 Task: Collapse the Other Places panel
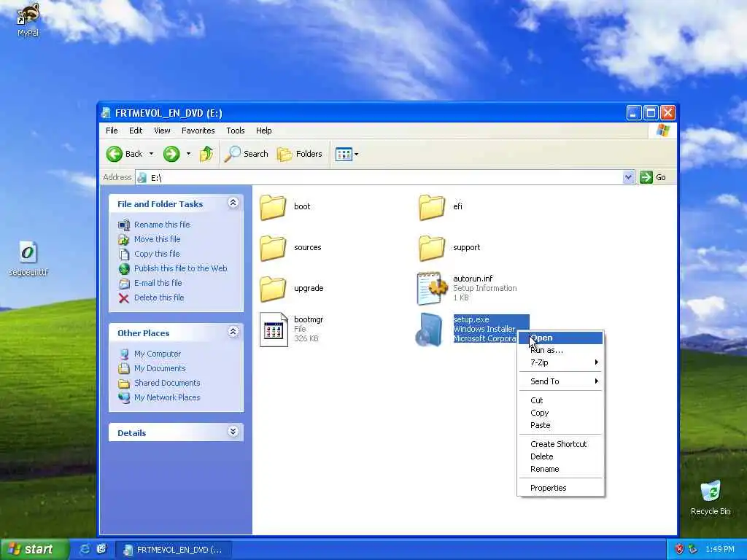point(233,332)
